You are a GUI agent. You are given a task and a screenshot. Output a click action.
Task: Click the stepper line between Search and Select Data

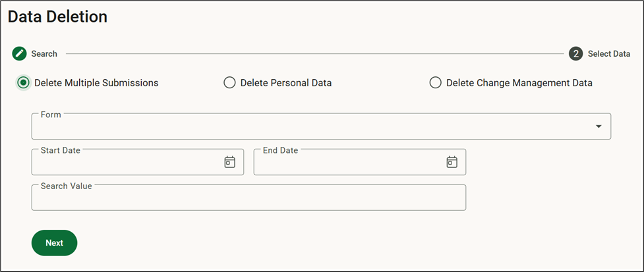(x=314, y=54)
